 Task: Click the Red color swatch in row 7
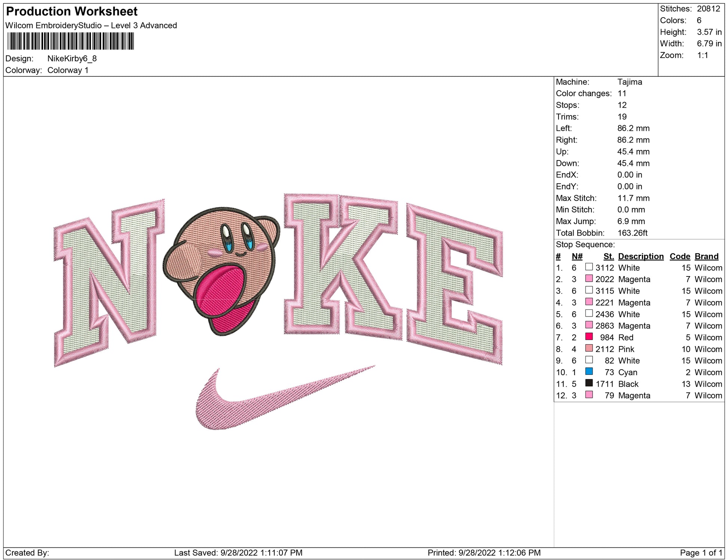click(x=589, y=337)
